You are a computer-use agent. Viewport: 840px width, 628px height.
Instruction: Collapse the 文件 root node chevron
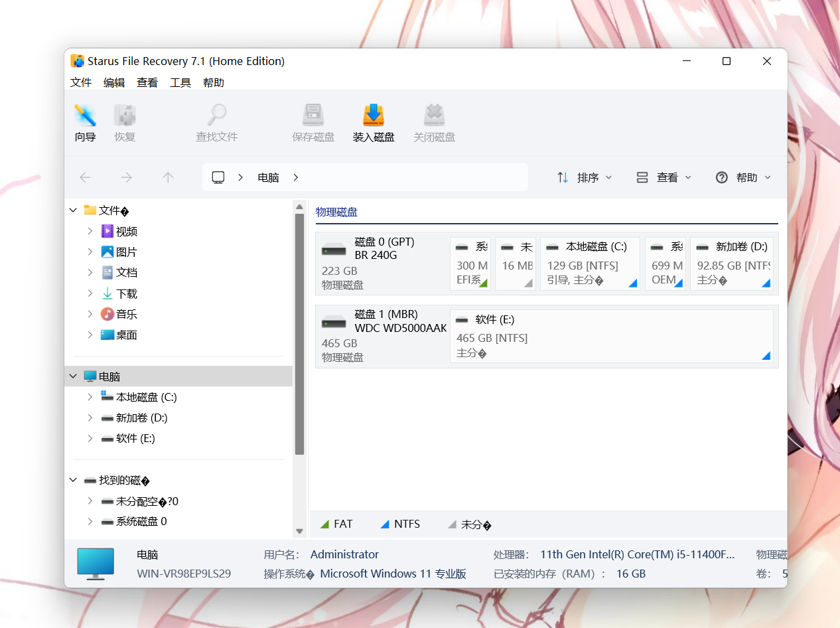click(73, 210)
